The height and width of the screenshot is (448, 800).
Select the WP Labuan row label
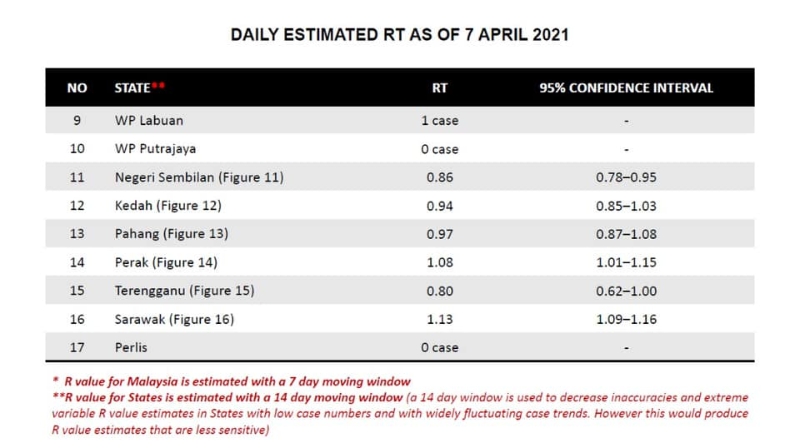tap(149, 120)
